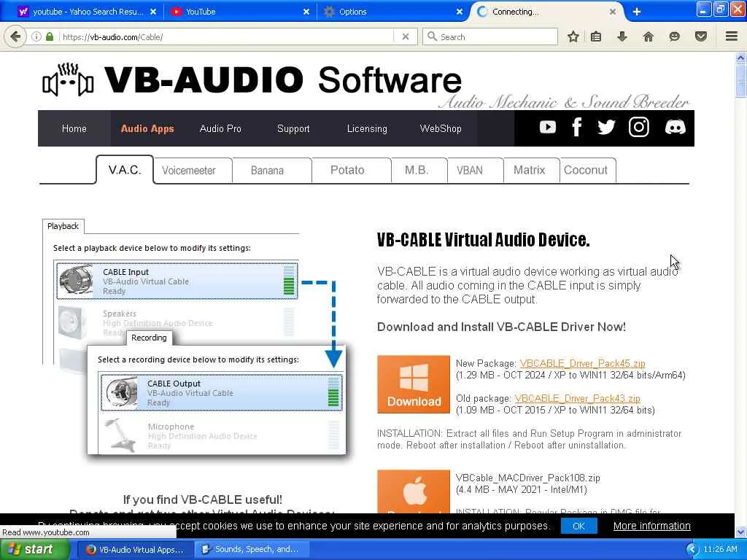747x560 pixels.
Task: Open VB-Audio Facebook page icon
Action: tap(576, 127)
